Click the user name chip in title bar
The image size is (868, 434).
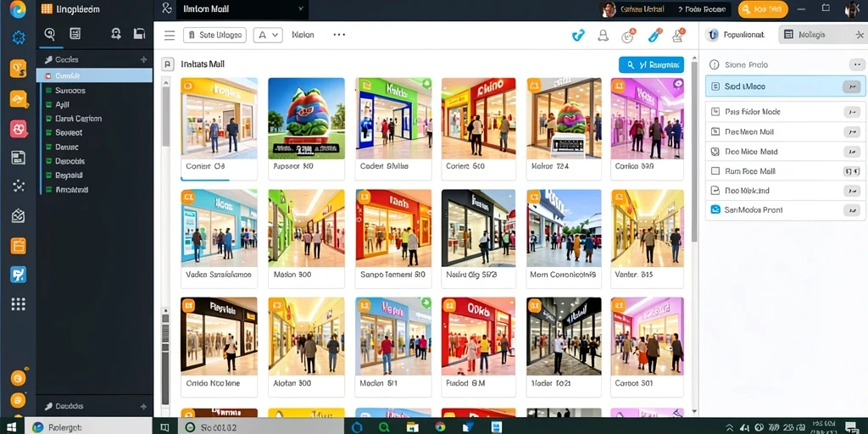point(665,8)
